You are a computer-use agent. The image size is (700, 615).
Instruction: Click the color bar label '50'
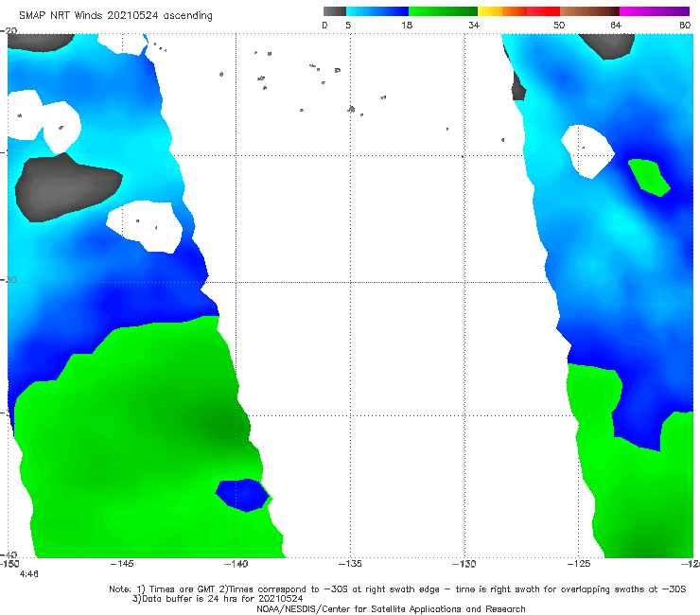tap(559, 26)
